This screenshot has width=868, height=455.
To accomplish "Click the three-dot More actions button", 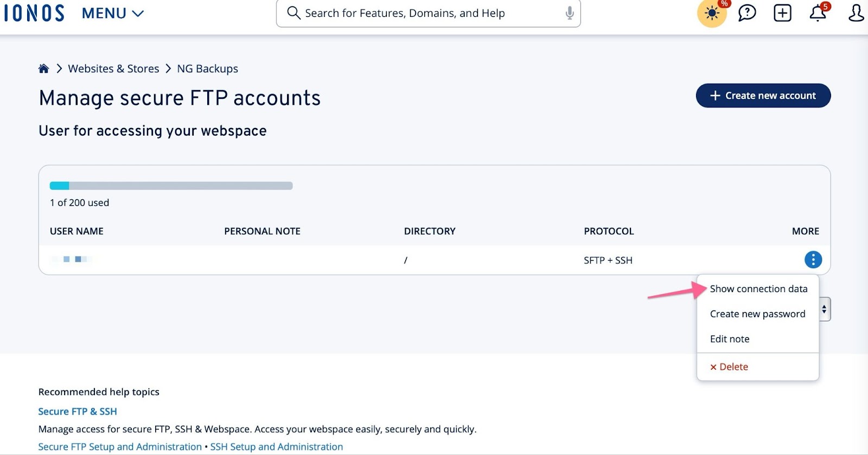I will (x=813, y=260).
